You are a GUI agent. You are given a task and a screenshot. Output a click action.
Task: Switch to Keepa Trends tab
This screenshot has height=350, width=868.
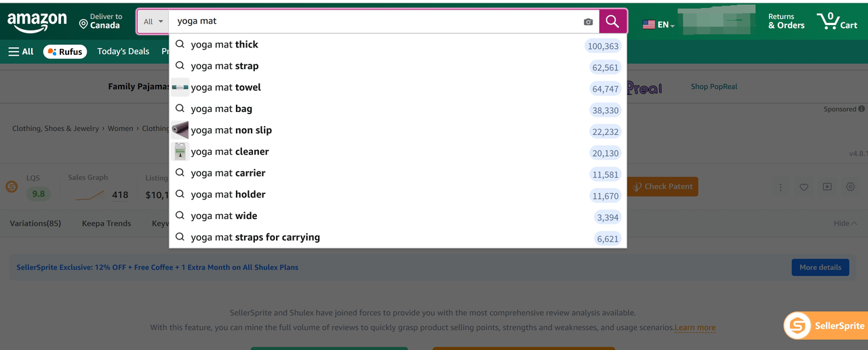click(106, 223)
